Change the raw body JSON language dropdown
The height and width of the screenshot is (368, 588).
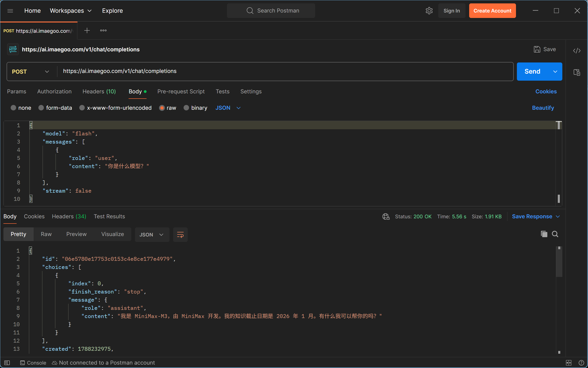[x=228, y=108]
